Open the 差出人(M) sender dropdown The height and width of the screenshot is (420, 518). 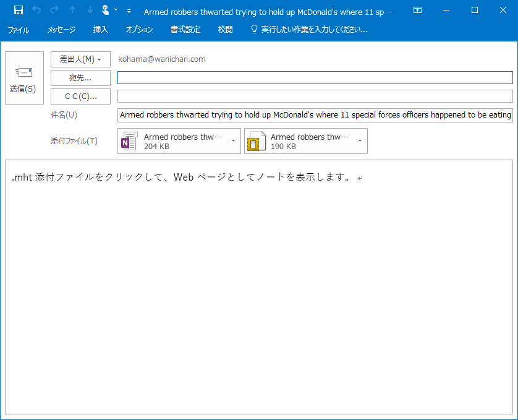click(80, 59)
